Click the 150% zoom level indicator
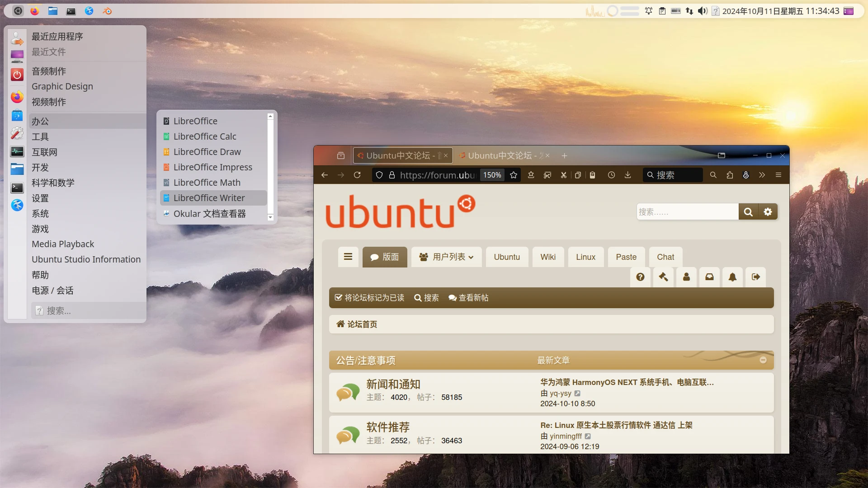Viewport: 868px width, 488px height. 492,175
